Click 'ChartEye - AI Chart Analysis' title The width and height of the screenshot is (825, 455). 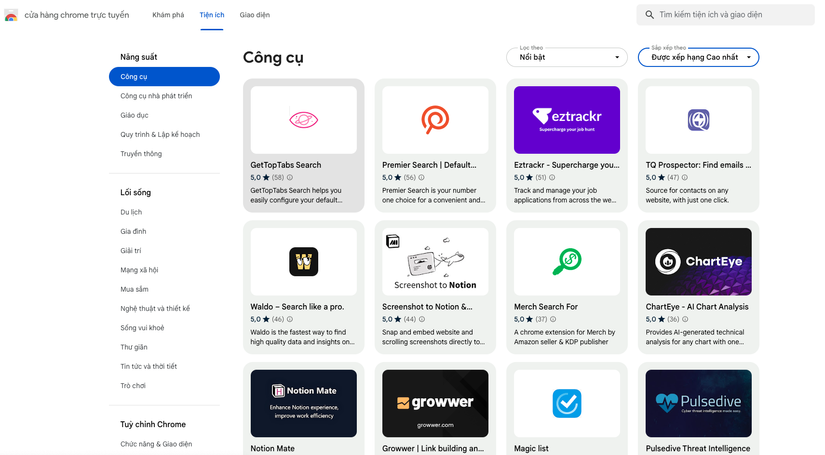pyautogui.click(x=697, y=307)
